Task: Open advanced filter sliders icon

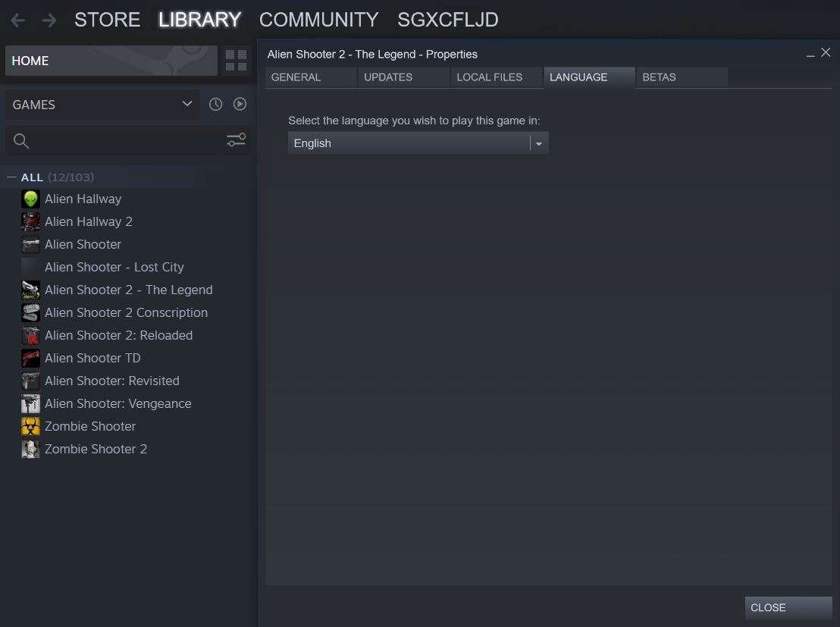Action: pos(237,140)
